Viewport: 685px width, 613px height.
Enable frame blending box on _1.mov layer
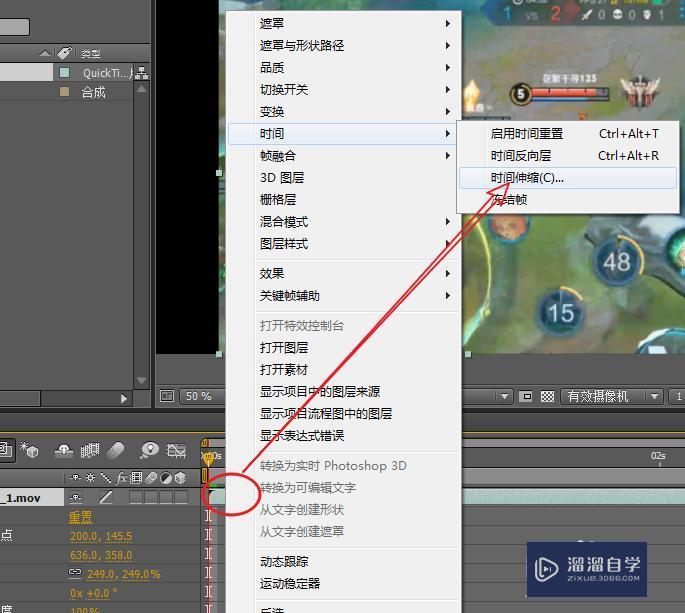click(x=136, y=497)
